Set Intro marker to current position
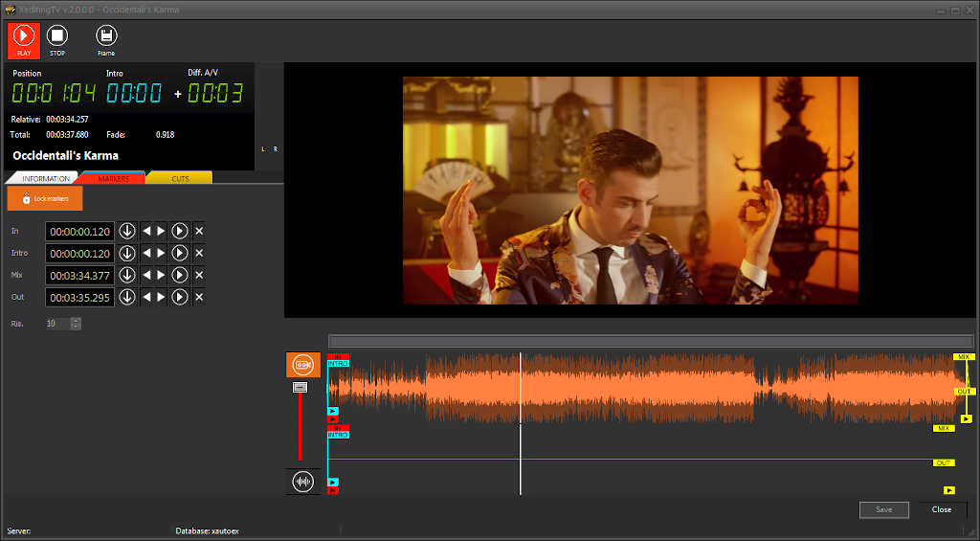The width and height of the screenshot is (980, 541). (x=127, y=254)
